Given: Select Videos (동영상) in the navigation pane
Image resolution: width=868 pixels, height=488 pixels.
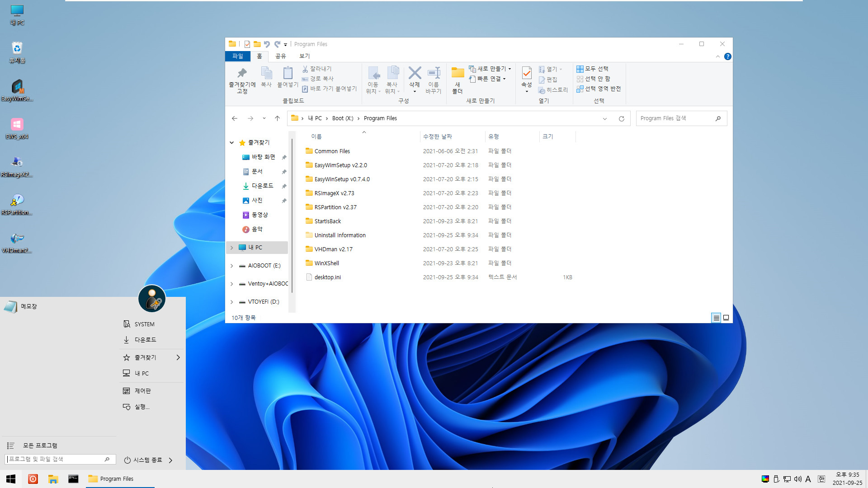Looking at the screenshot, I should [x=259, y=215].
